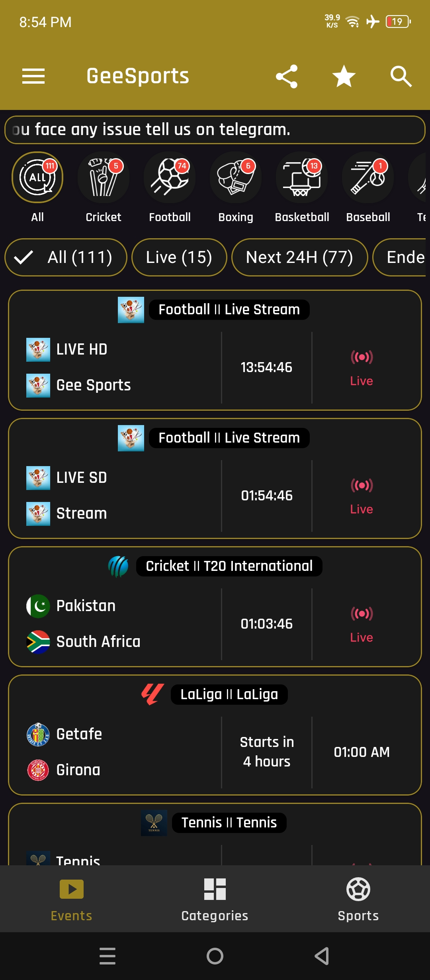Enable the Next 24H (77) filter
Screen dimensions: 430x980
299,257
